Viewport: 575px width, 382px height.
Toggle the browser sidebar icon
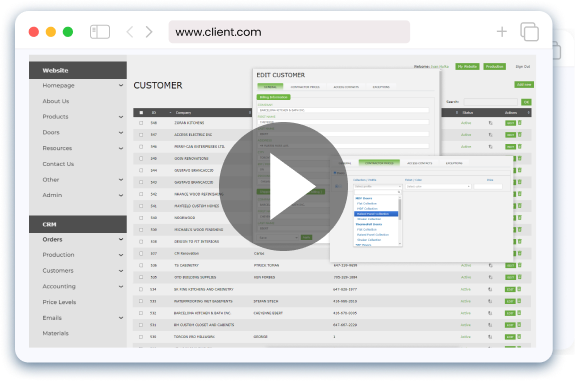click(100, 32)
